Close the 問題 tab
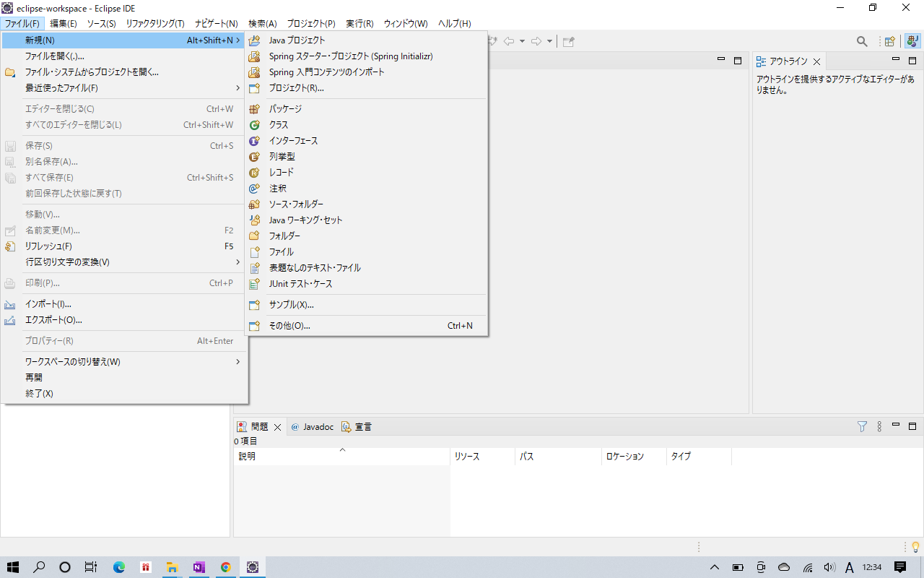Viewport: 924px width, 578px height. [x=277, y=427]
